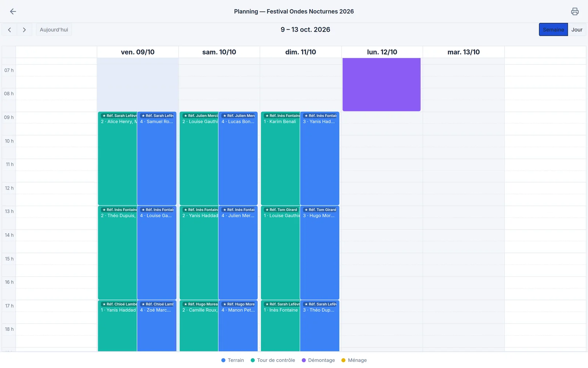Advance to the next period with the right chevron
588x368 pixels.
(x=24, y=30)
